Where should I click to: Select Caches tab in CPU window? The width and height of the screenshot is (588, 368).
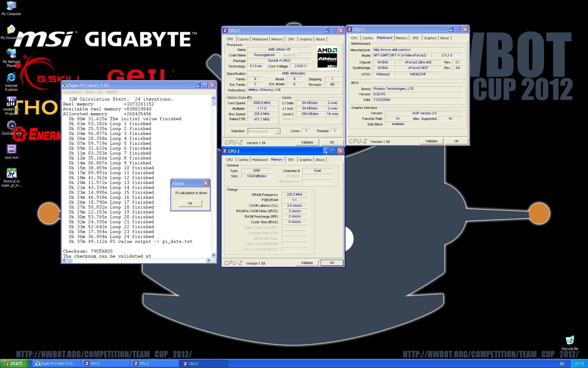point(243,39)
